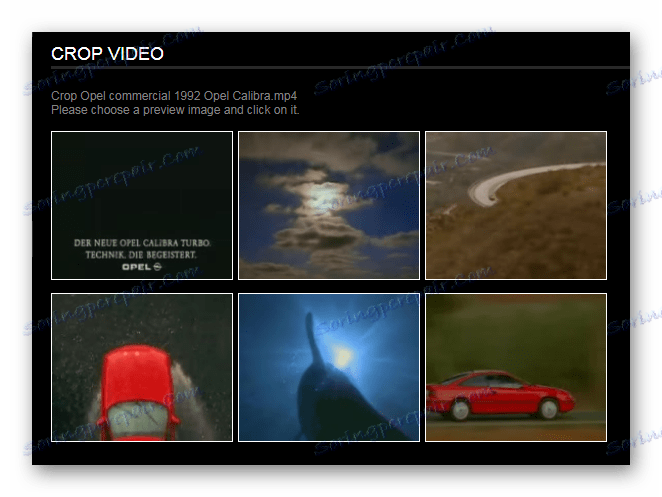Select the red car top-view preview
662x497 pixels.
click(x=142, y=367)
